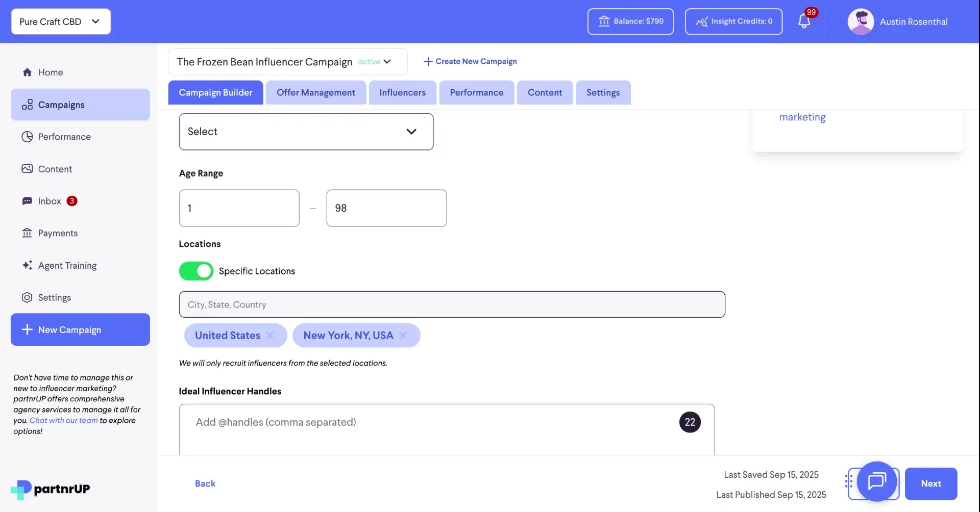
Task: Select the Campaigns icon in sidebar
Action: point(27,105)
